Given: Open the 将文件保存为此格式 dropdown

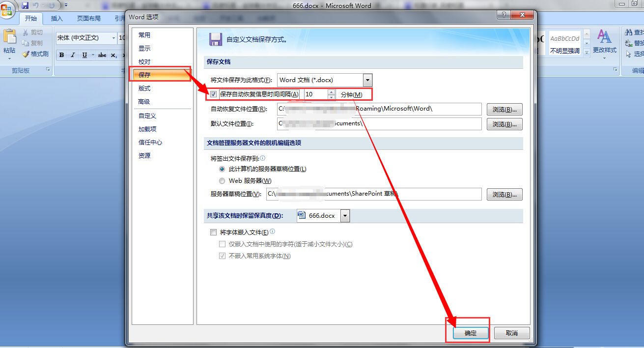Looking at the screenshot, I should coord(367,80).
